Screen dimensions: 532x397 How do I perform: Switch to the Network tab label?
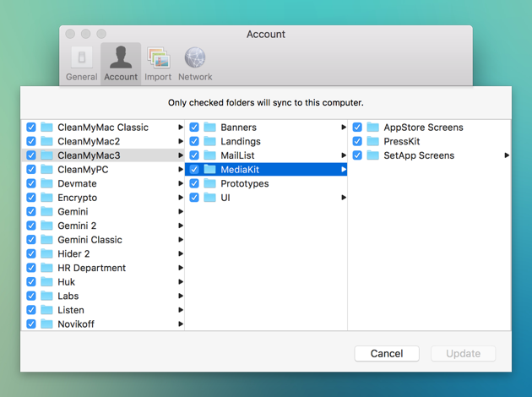coord(195,77)
